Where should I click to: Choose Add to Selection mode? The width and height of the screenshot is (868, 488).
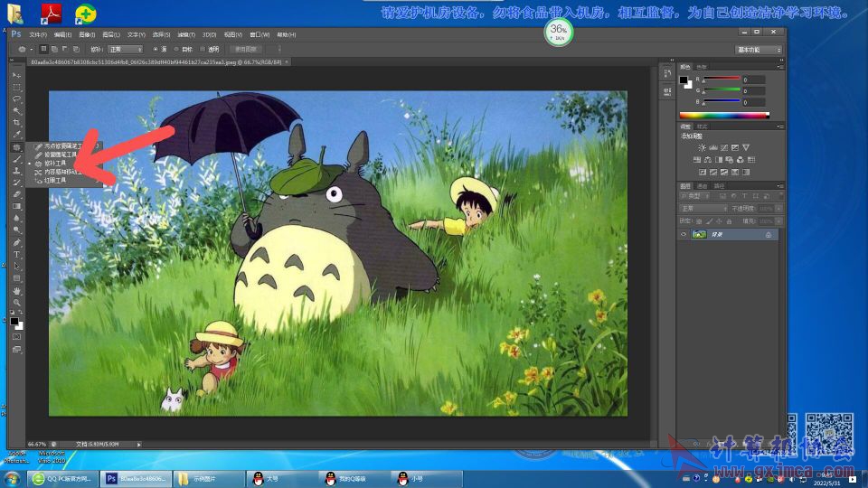click(54, 49)
